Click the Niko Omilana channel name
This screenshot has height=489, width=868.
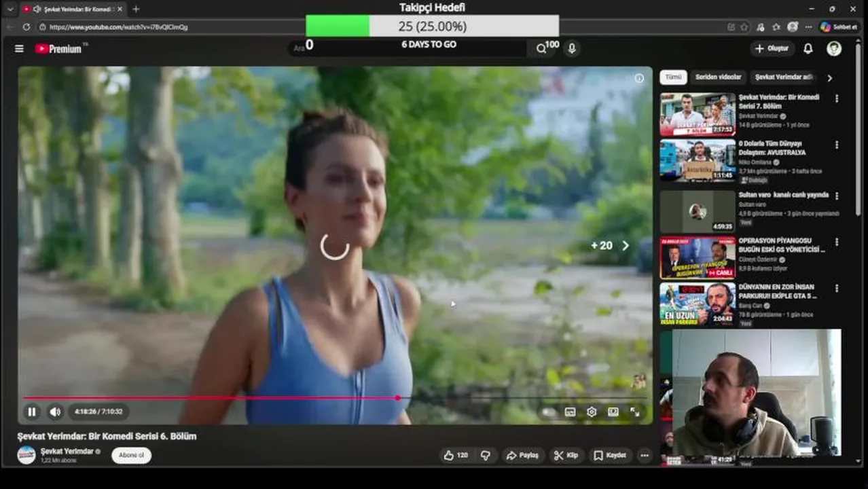click(x=756, y=163)
